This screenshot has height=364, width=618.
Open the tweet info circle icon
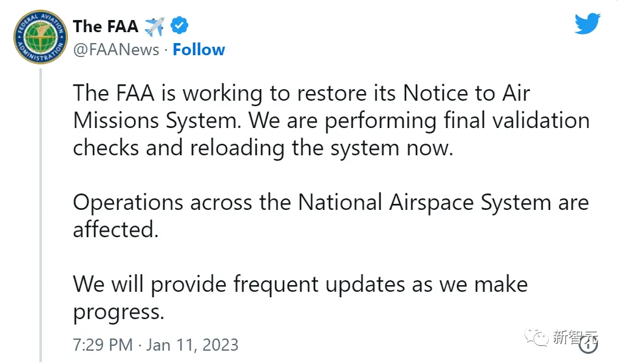pos(588,345)
